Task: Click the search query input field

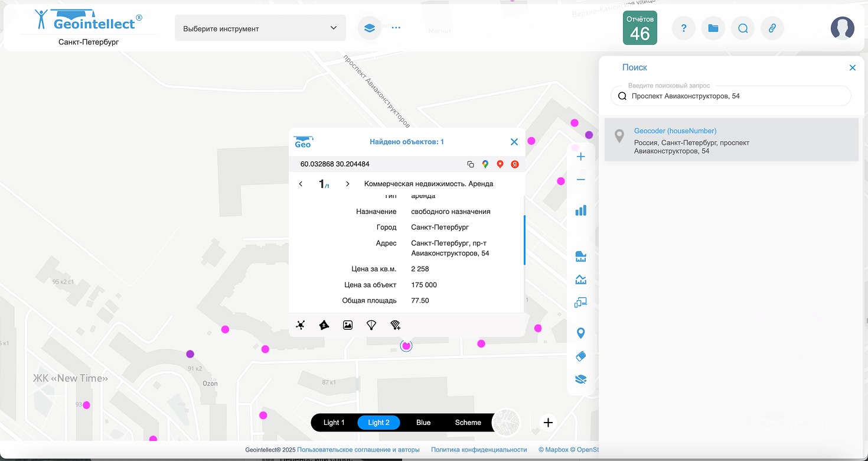Action: pyautogui.click(x=735, y=96)
